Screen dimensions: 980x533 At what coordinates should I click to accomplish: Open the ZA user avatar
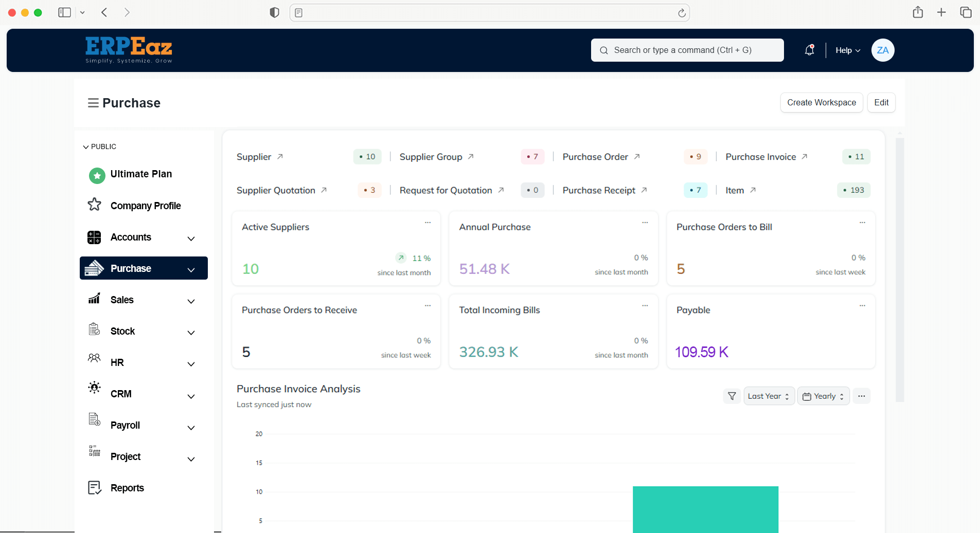pyautogui.click(x=882, y=50)
